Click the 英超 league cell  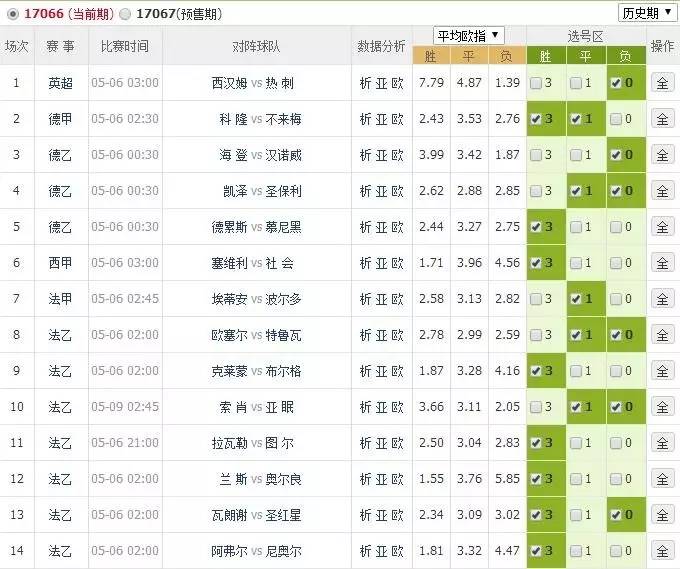coord(61,83)
